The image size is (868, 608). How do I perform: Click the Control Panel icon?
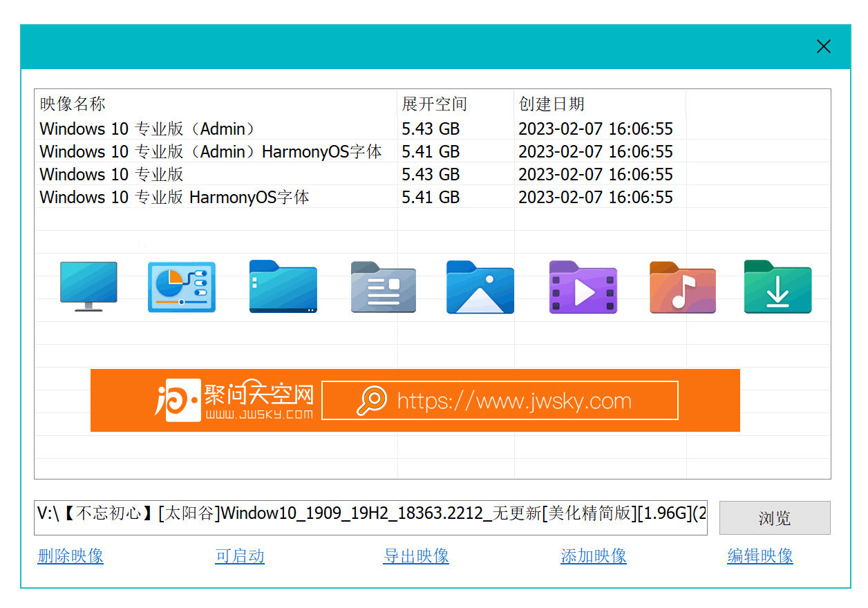click(x=182, y=287)
